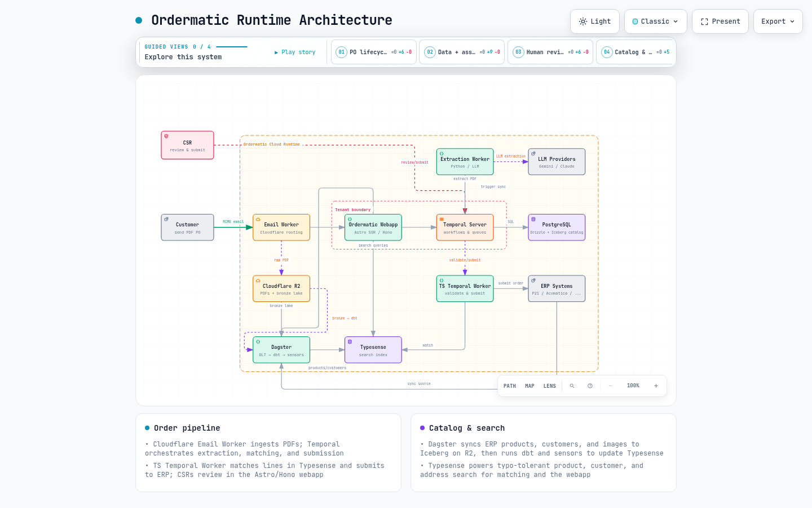Select the PostgreSQL node
812x508 pixels.
(557, 227)
